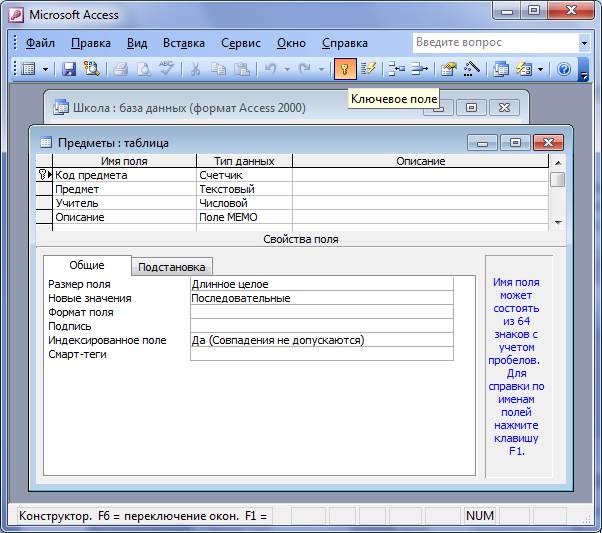Image resolution: width=602 pixels, height=533 pixels.
Task: Open the Правка menu
Action: pos(91,43)
